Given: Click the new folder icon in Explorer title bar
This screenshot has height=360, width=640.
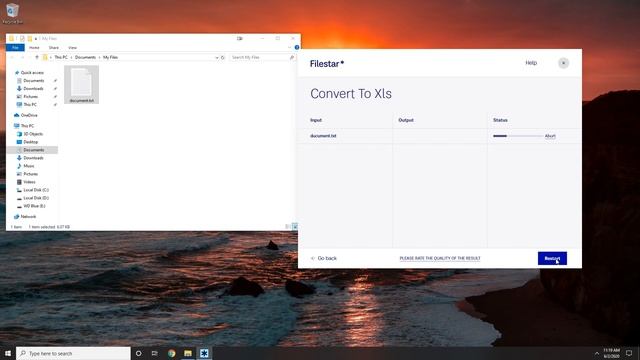Looking at the screenshot, I should tap(29, 39).
